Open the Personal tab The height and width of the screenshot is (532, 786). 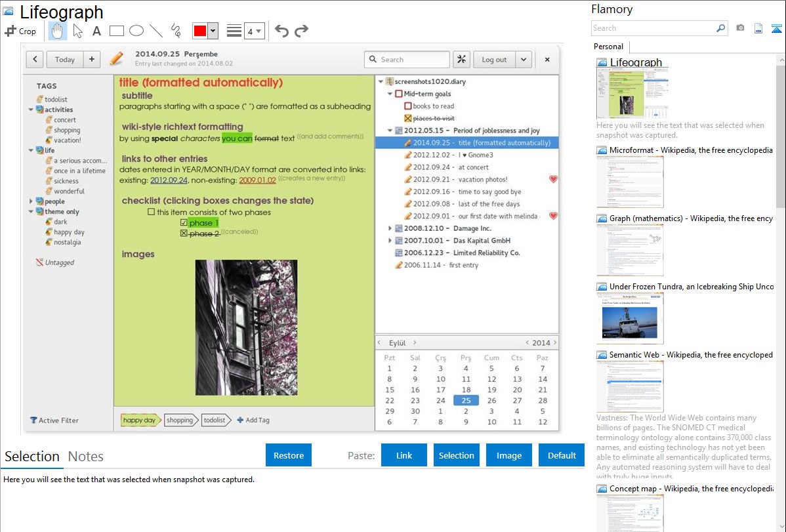pos(608,47)
